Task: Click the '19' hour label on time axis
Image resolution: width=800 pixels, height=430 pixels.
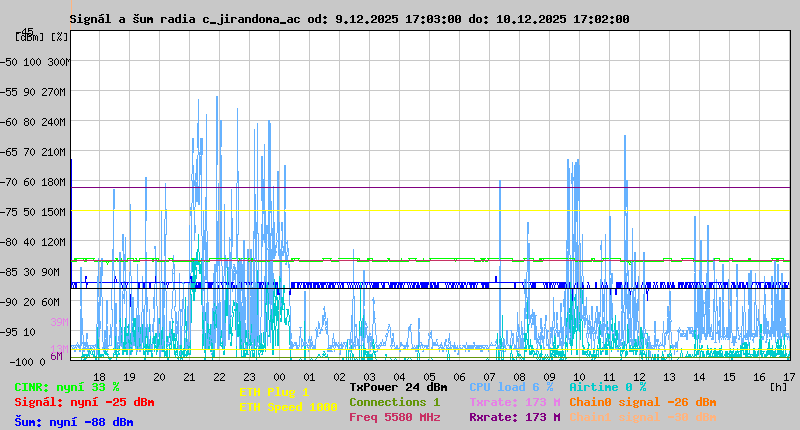Action: point(130,377)
